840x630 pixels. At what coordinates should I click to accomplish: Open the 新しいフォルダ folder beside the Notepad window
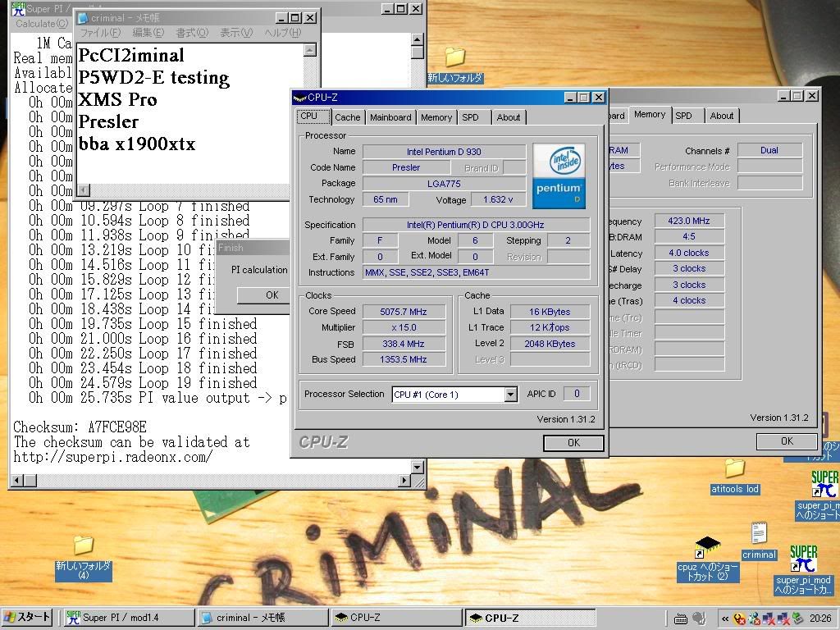[454, 65]
